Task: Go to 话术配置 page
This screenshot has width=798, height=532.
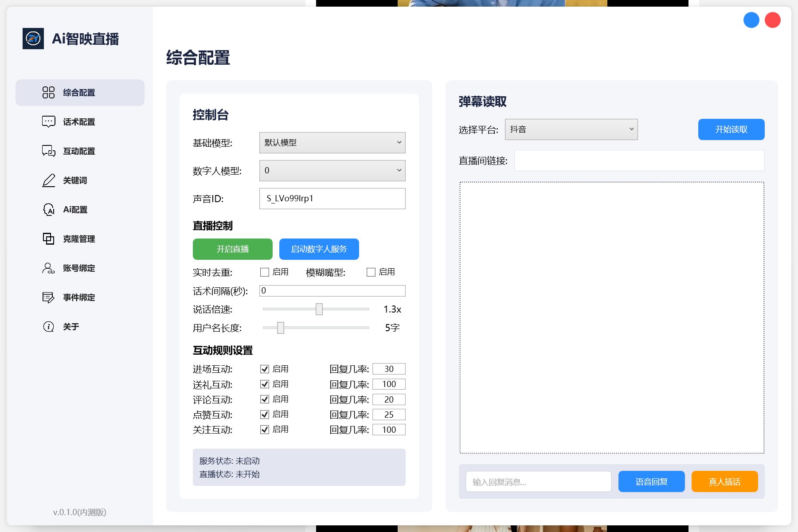Action: [80, 122]
